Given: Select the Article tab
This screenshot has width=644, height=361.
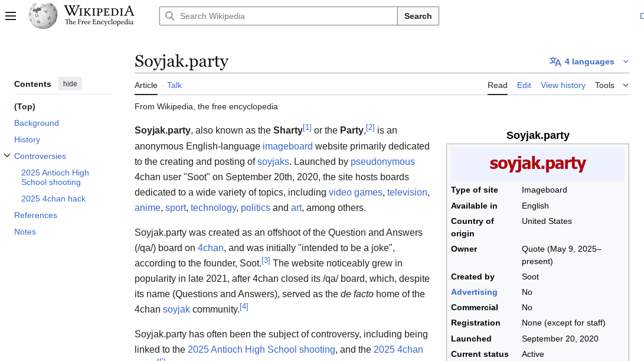Looking at the screenshot, I should point(146,85).
